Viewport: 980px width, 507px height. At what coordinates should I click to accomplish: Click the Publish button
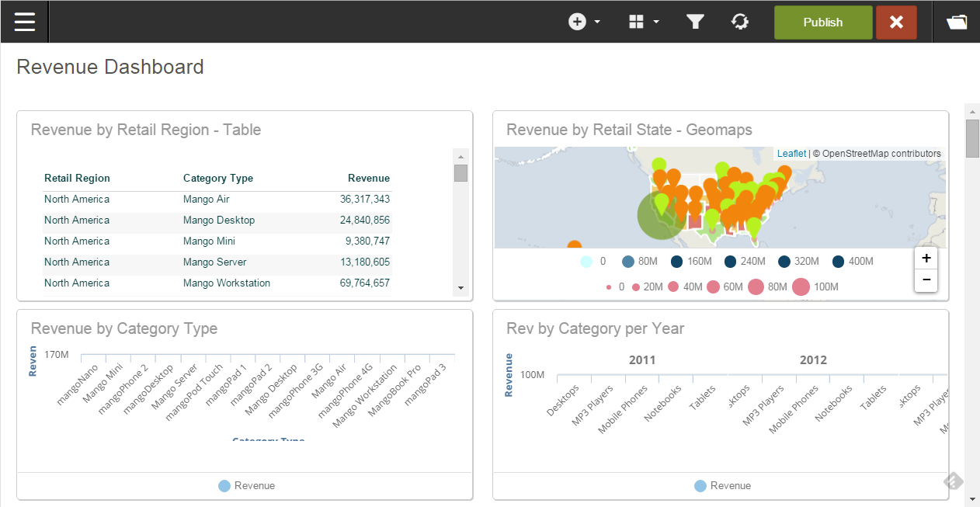(x=822, y=23)
